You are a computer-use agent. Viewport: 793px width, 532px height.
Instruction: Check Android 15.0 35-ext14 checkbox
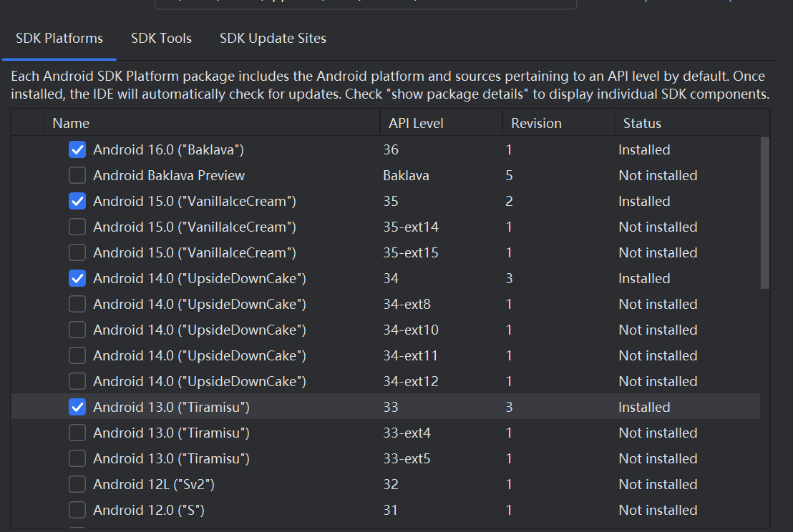[x=77, y=227]
